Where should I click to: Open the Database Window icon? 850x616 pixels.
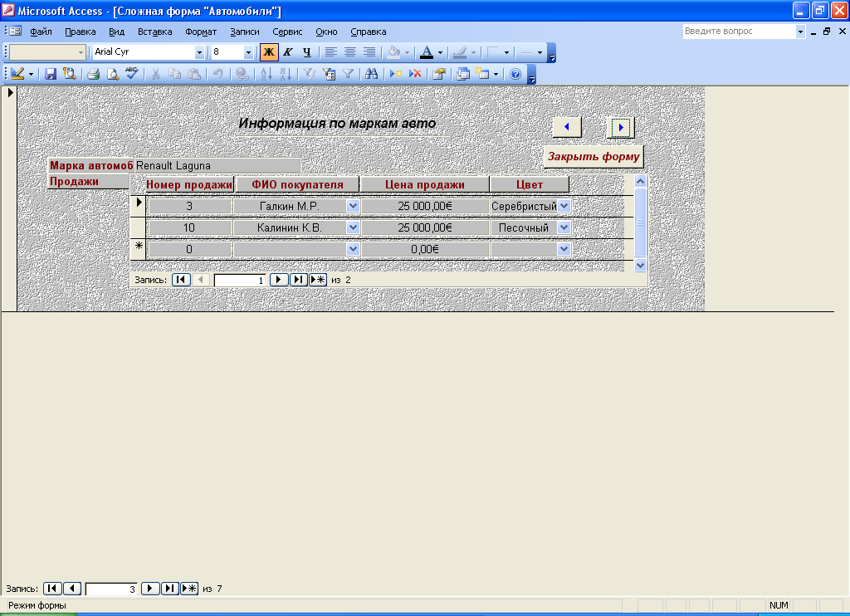(x=463, y=74)
